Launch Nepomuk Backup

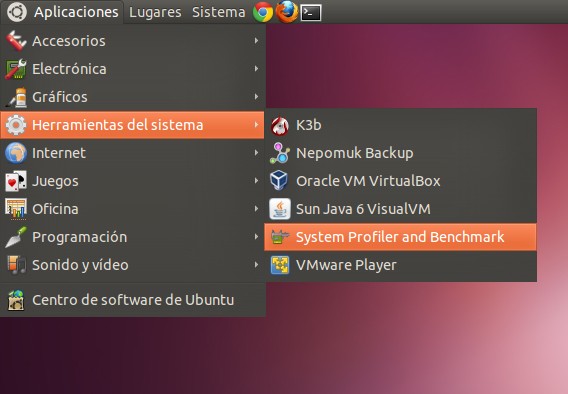(x=400, y=153)
